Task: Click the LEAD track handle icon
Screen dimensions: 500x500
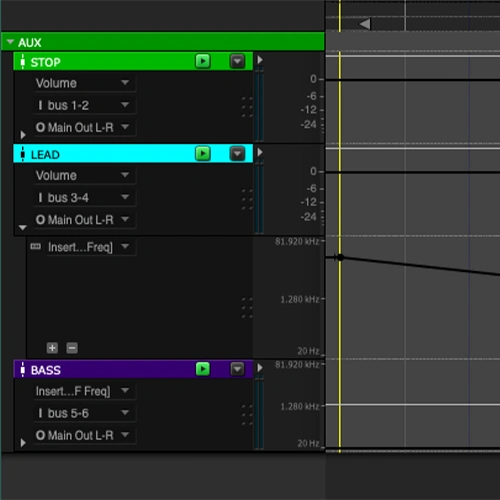Action: click(x=22, y=154)
